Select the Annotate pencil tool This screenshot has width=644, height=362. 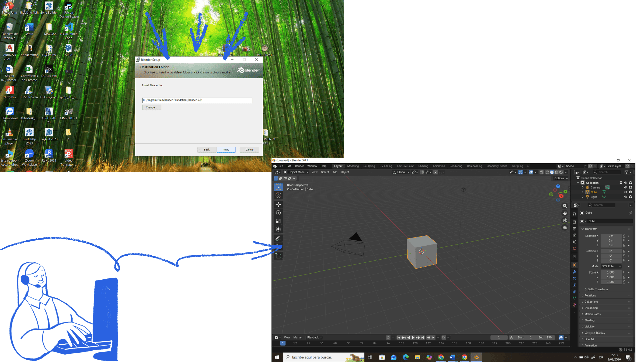pos(278,239)
